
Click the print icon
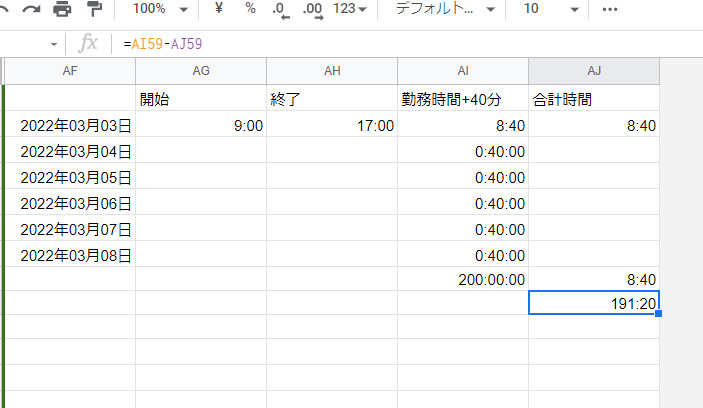click(x=62, y=9)
